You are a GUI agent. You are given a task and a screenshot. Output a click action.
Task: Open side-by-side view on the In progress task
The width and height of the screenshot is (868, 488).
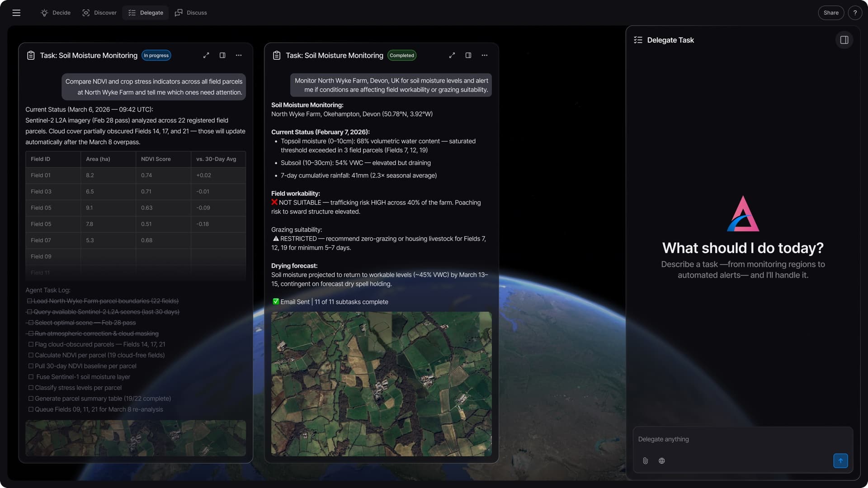point(222,55)
